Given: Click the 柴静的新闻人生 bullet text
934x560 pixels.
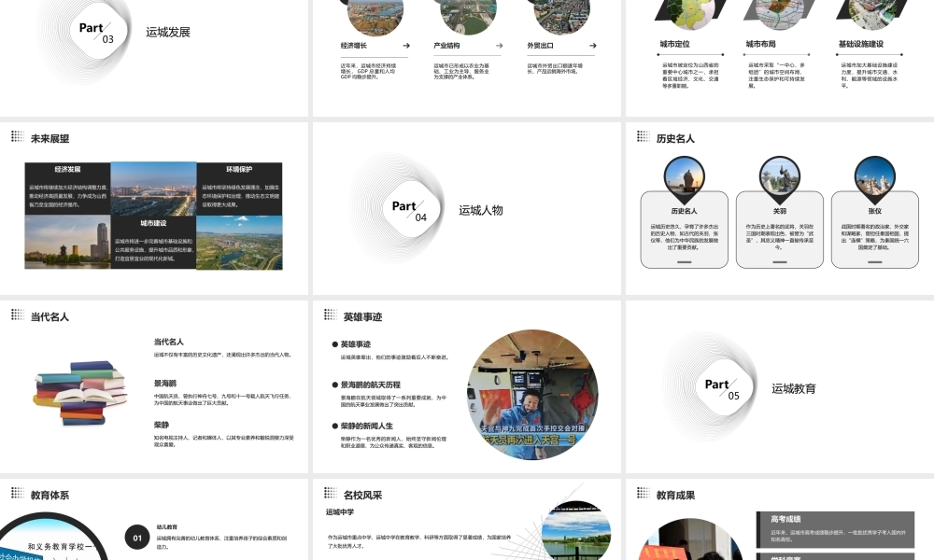Looking at the screenshot, I should 367,427.
